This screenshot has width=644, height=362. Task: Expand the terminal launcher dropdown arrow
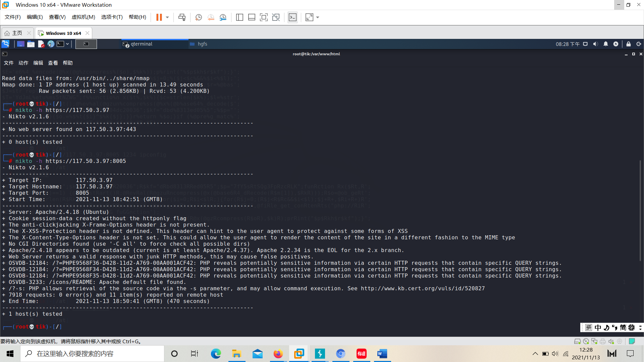[67, 44]
